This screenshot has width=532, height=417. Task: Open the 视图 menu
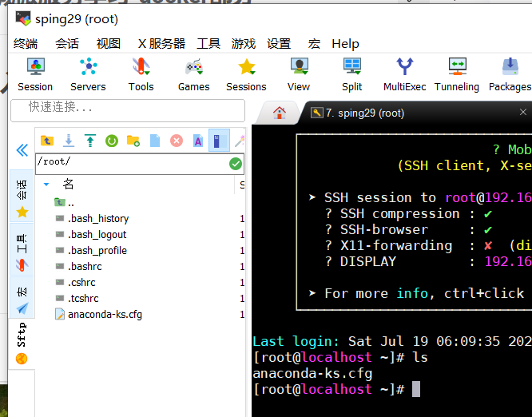point(108,44)
